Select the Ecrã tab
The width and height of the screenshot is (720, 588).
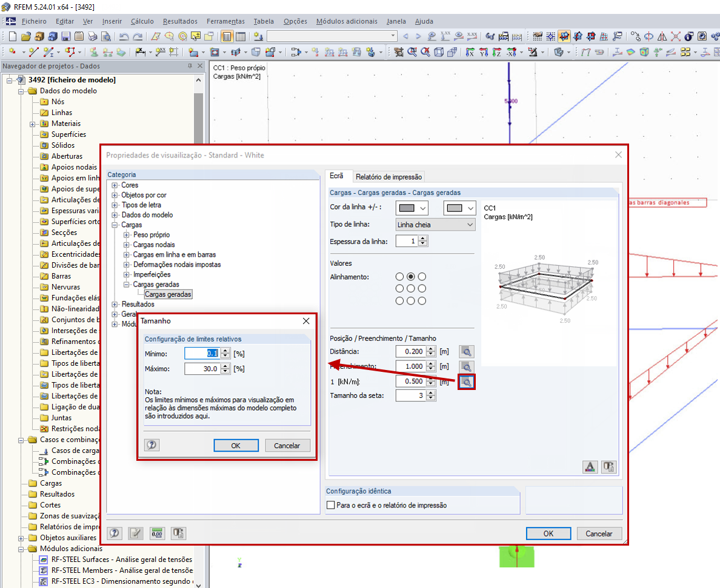click(x=336, y=176)
